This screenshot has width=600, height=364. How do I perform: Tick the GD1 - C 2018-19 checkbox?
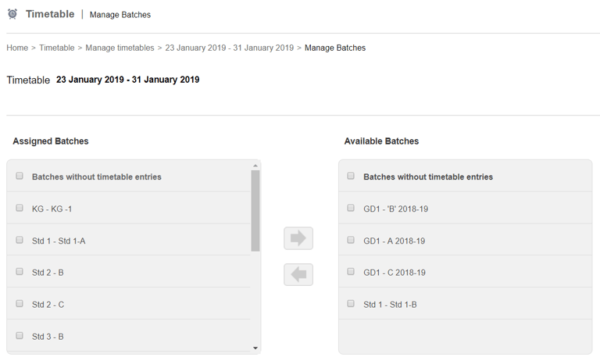(351, 272)
